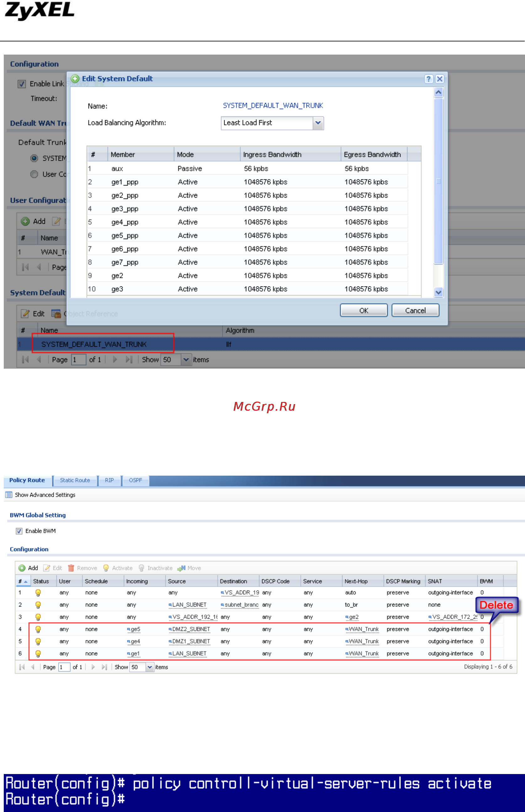Click the dialog scrollbar down arrow
This screenshot has width=525, height=812.
pos(438,292)
